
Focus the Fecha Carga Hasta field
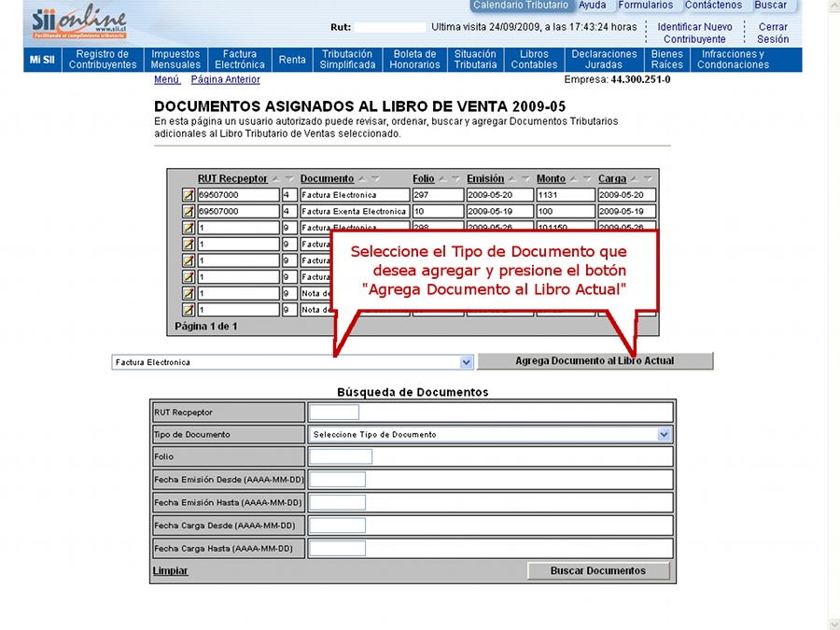(x=338, y=549)
